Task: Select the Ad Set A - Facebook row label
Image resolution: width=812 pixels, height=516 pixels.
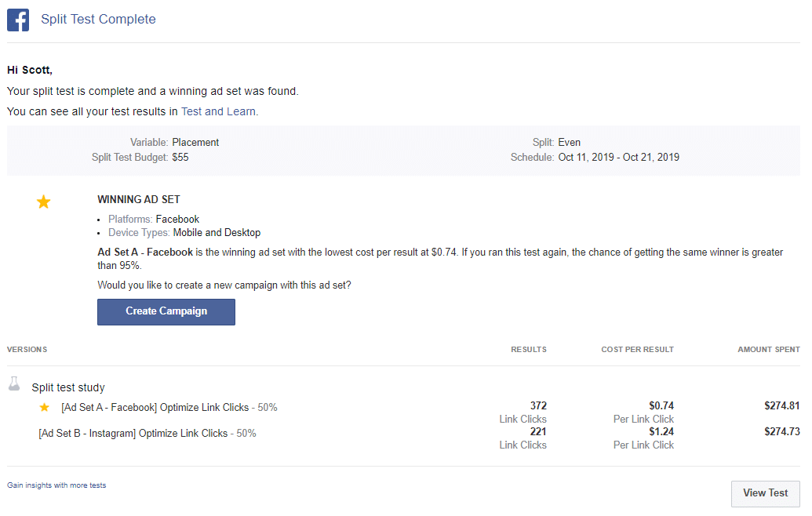Action: 169,407
